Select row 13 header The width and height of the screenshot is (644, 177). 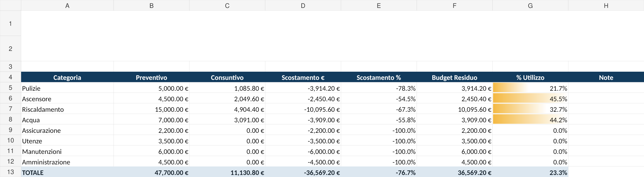(11, 172)
